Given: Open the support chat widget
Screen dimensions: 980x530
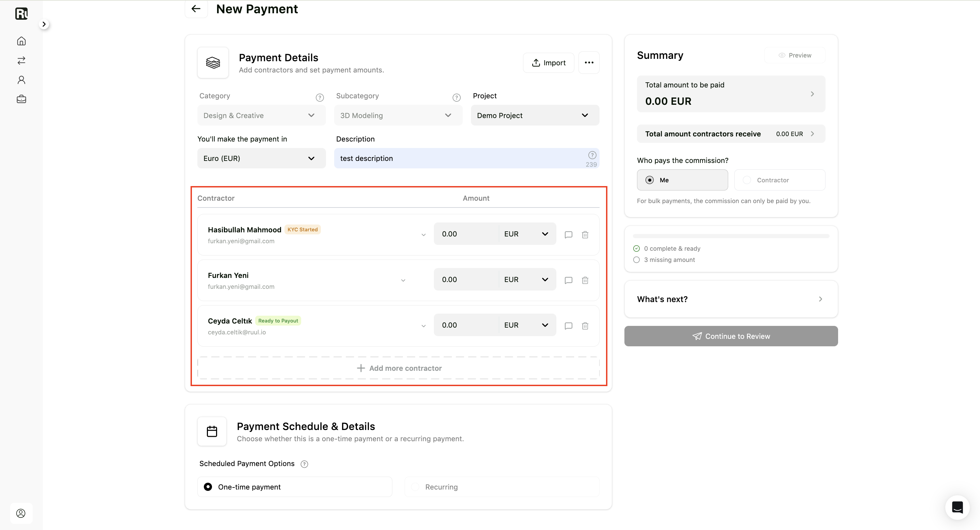Looking at the screenshot, I should coord(957,507).
